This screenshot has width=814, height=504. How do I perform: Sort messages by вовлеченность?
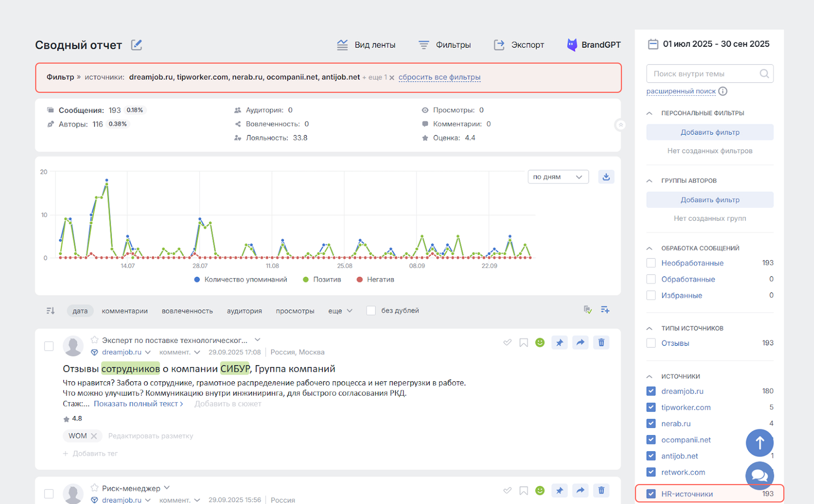[x=187, y=311]
